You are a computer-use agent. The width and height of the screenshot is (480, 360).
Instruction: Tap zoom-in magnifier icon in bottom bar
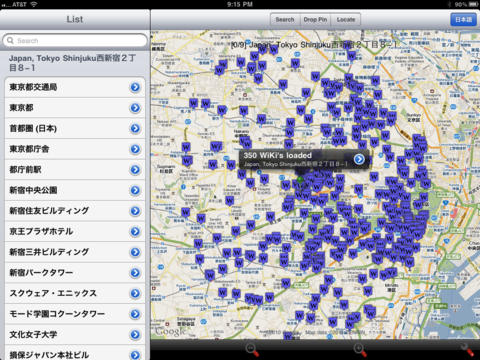[360, 350]
